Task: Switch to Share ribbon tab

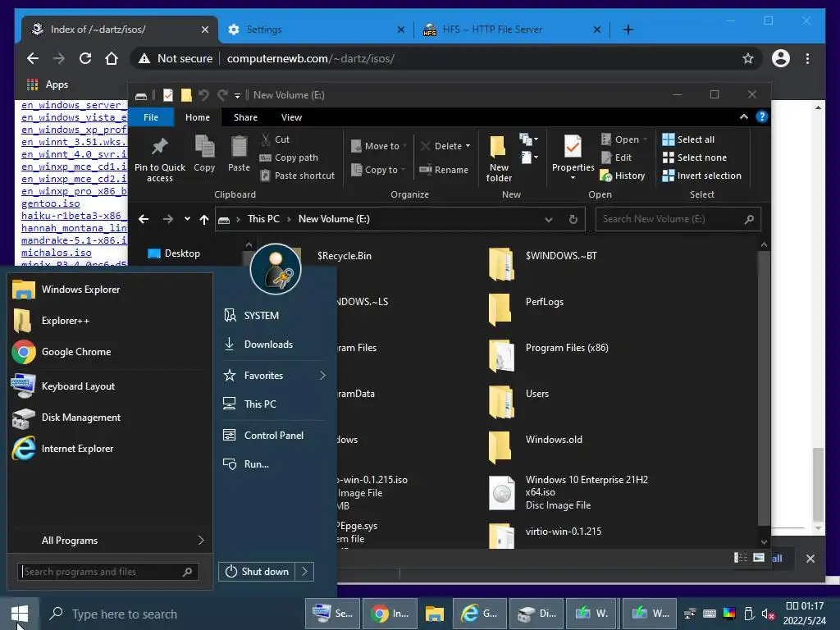Action: click(x=245, y=116)
